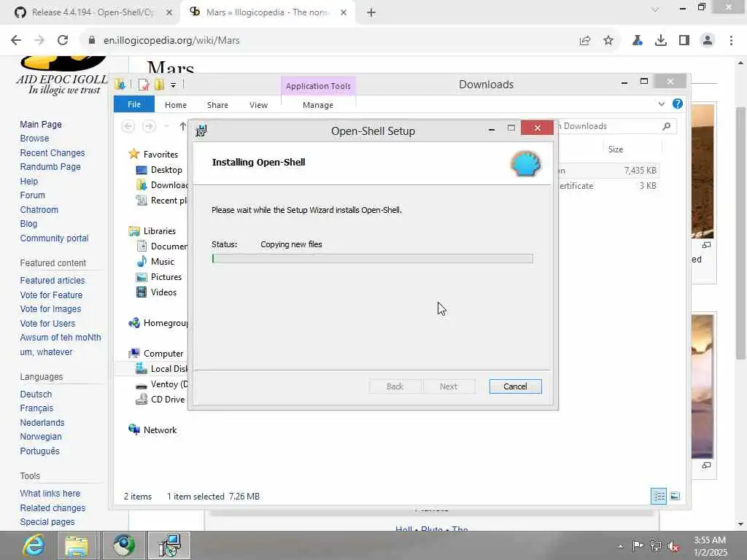Open the File tab in Downloads window

(134, 104)
